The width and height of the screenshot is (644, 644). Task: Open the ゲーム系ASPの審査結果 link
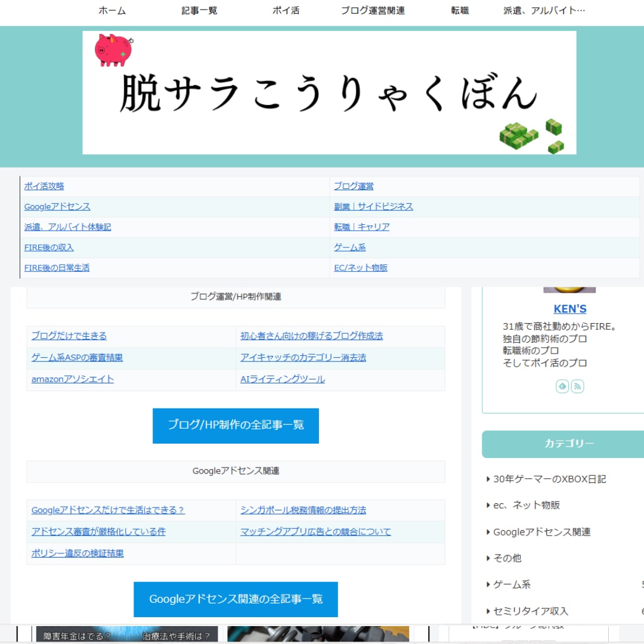[x=77, y=358]
